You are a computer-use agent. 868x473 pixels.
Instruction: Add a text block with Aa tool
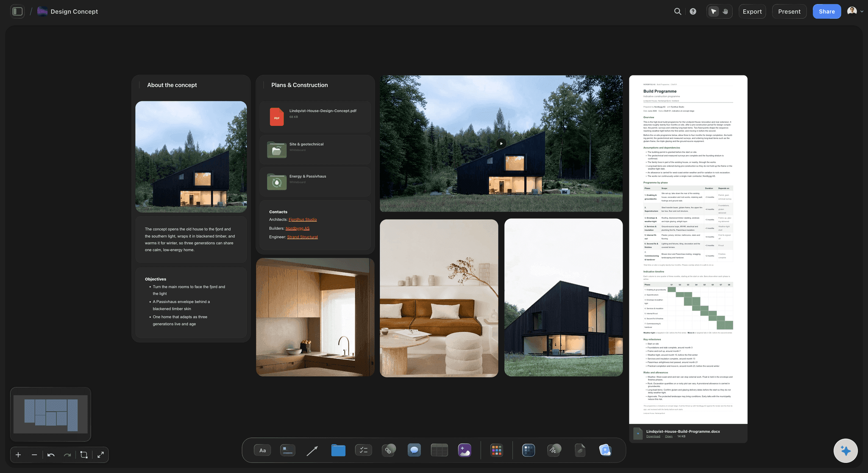point(262,450)
